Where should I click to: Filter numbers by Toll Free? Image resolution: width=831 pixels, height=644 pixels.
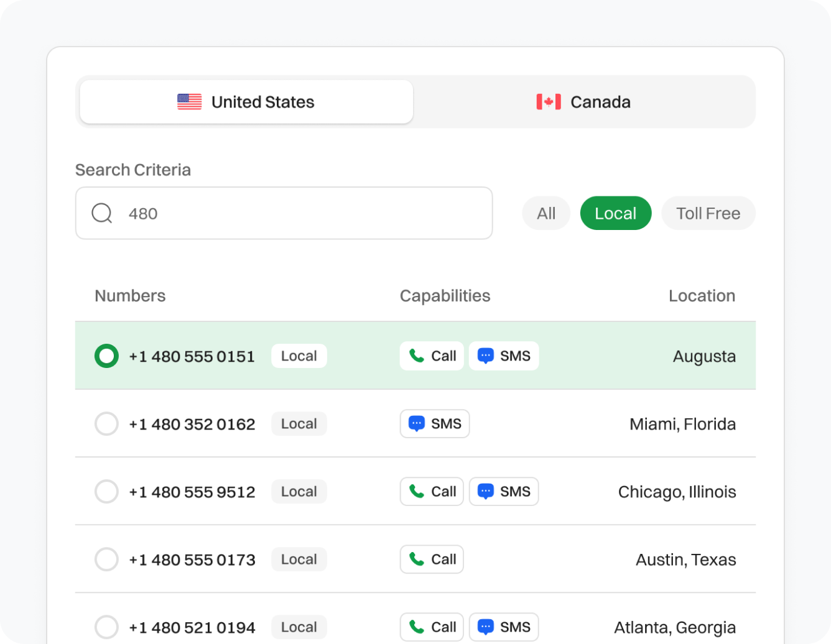pyautogui.click(x=708, y=213)
